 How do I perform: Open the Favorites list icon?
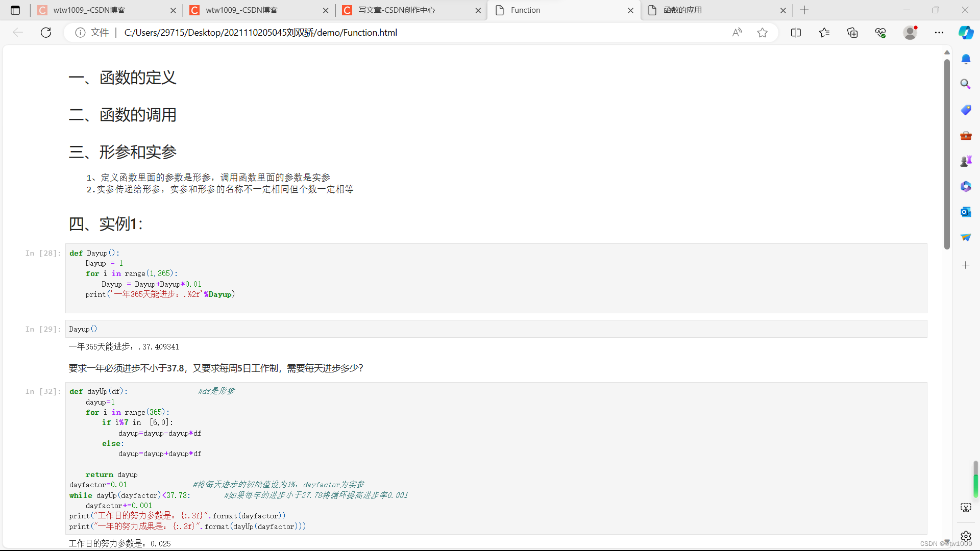tap(824, 33)
